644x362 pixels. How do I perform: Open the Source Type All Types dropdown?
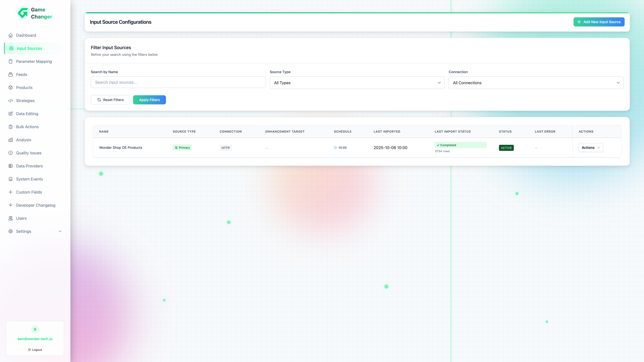tap(357, 83)
